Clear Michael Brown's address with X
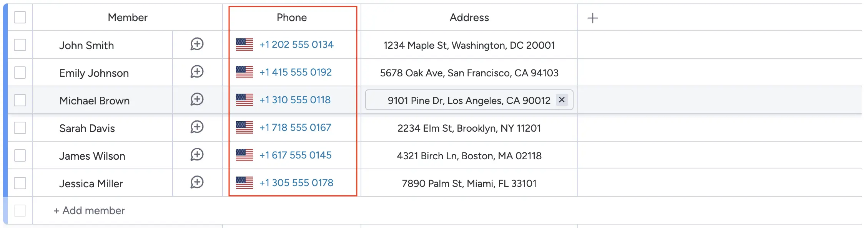This screenshot has height=228, width=868. [562, 100]
